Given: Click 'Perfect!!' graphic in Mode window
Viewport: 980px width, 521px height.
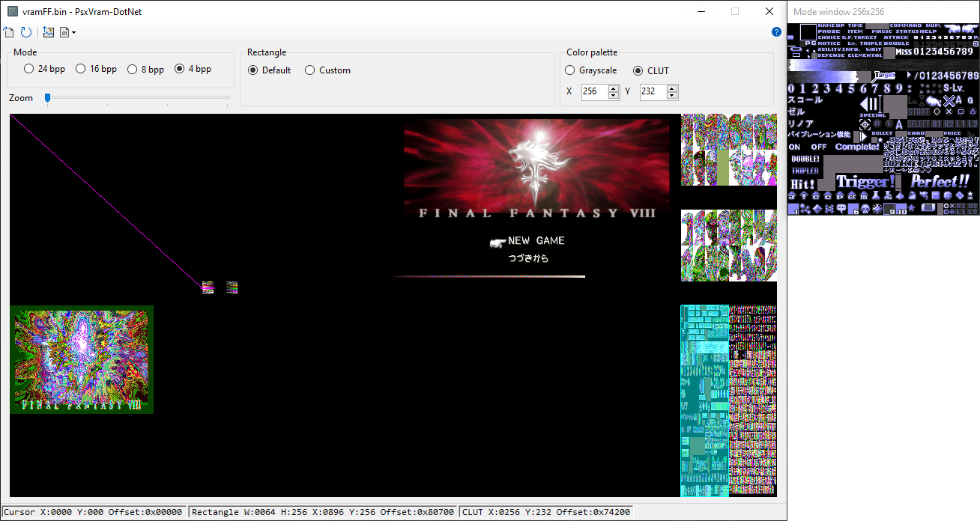Looking at the screenshot, I should click(x=940, y=181).
